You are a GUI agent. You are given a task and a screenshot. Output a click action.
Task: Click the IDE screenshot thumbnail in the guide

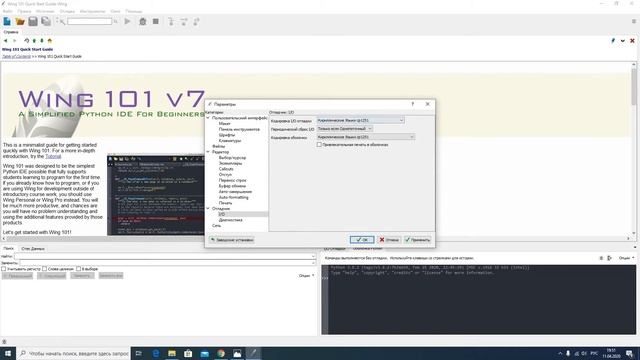(x=156, y=195)
